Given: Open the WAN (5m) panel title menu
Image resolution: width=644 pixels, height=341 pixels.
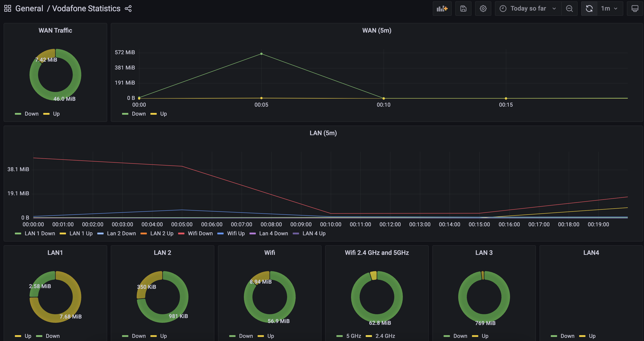Looking at the screenshot, I should (377, 30).
